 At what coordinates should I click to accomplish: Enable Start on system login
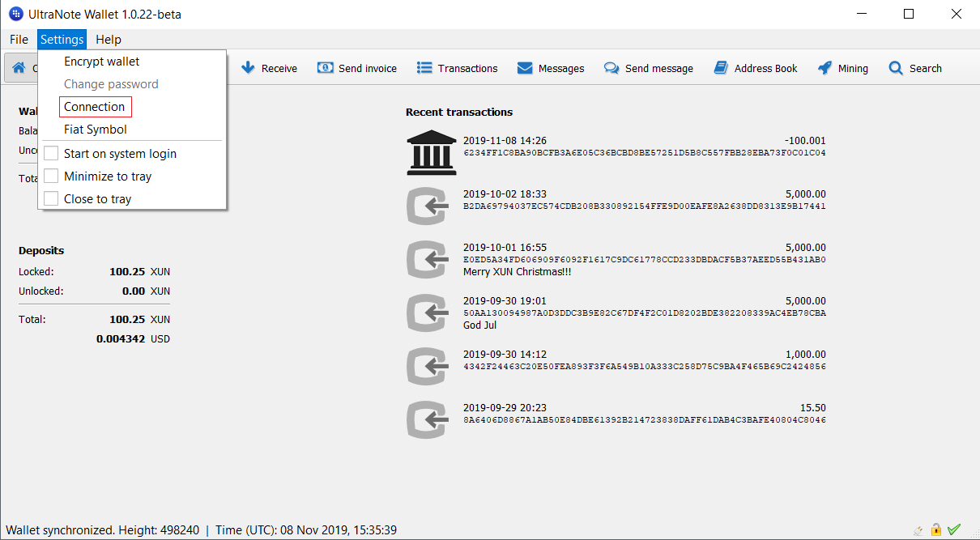click(51, 154)
